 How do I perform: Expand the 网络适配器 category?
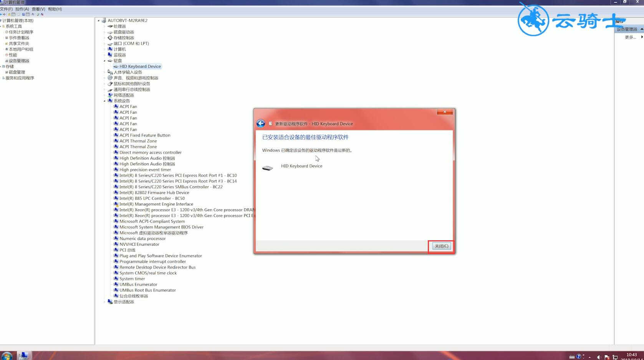pyautogui.click(x=104, y=95)
